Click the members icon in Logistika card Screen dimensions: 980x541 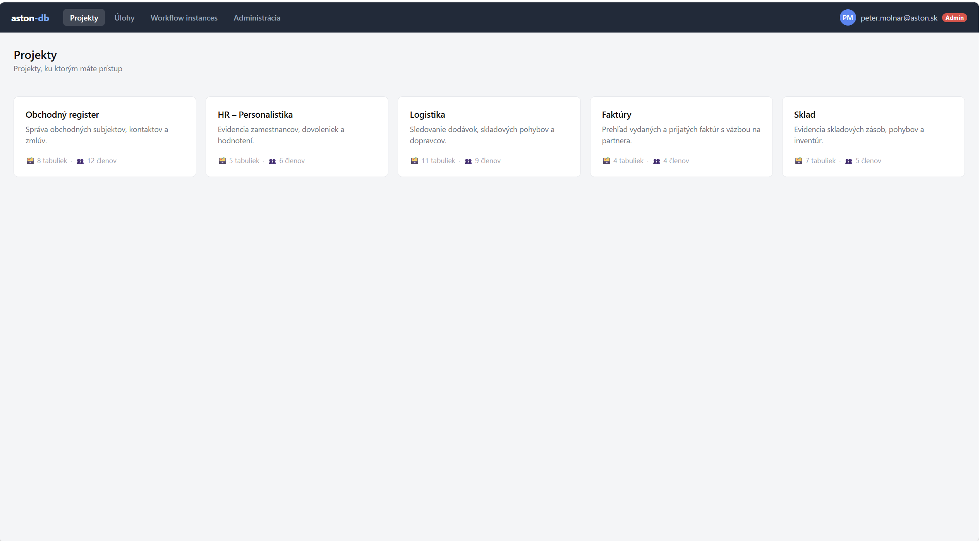point(468,161)
